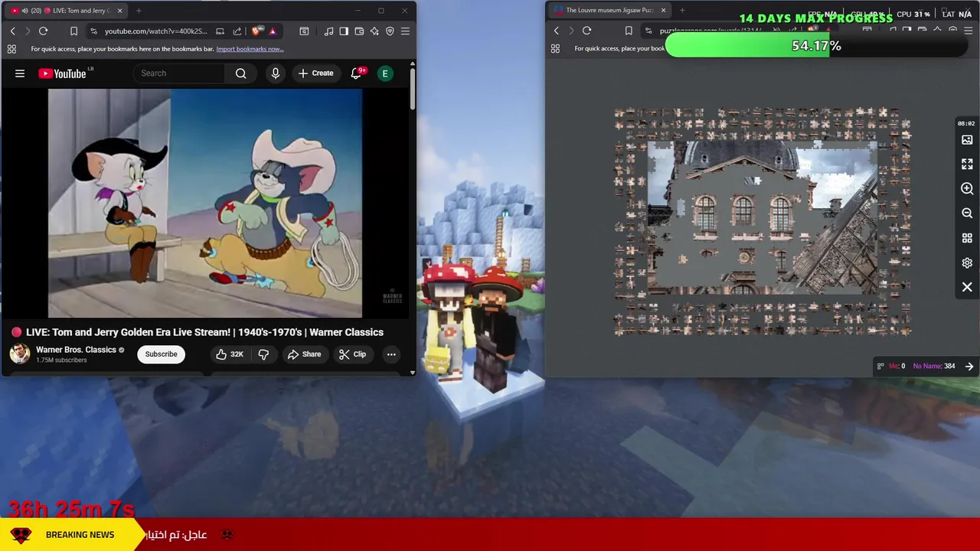Open browser main menu in puzzle window
Viewport: 980px width, 551px height.
point(969,31)
